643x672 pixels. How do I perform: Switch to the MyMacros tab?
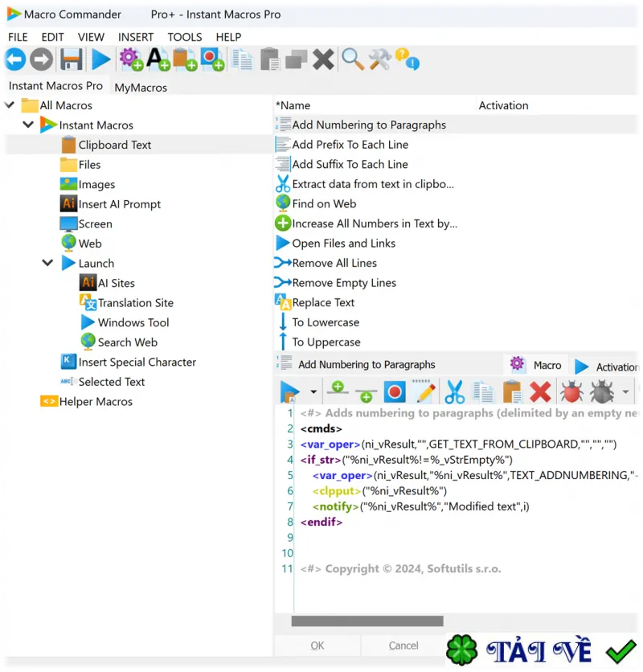pyautogui.click(x=141, y=88)
